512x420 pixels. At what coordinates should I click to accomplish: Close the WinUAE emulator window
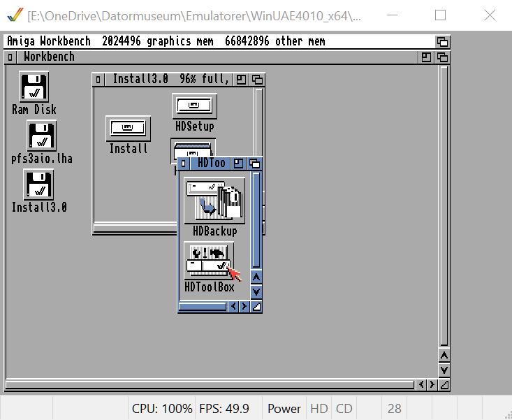click(490, 15)
